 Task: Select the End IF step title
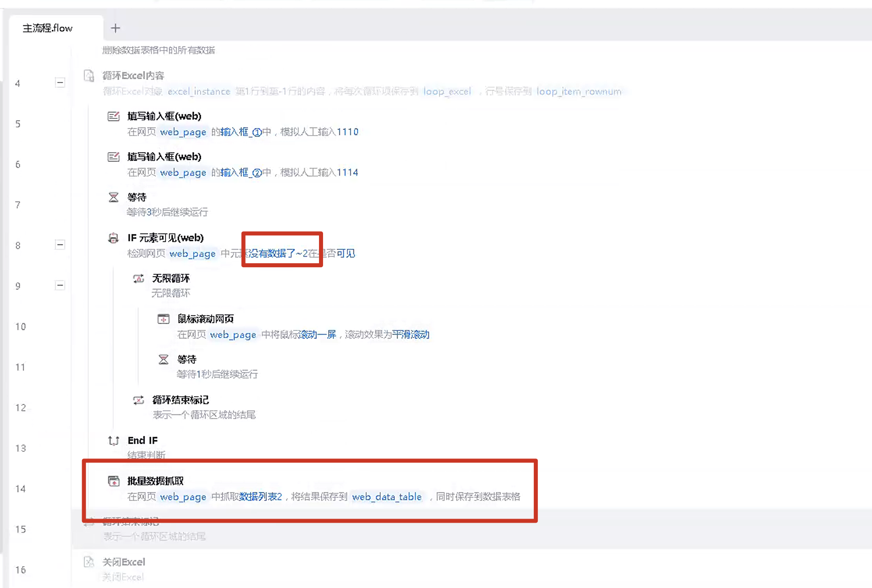coord(142,441)
